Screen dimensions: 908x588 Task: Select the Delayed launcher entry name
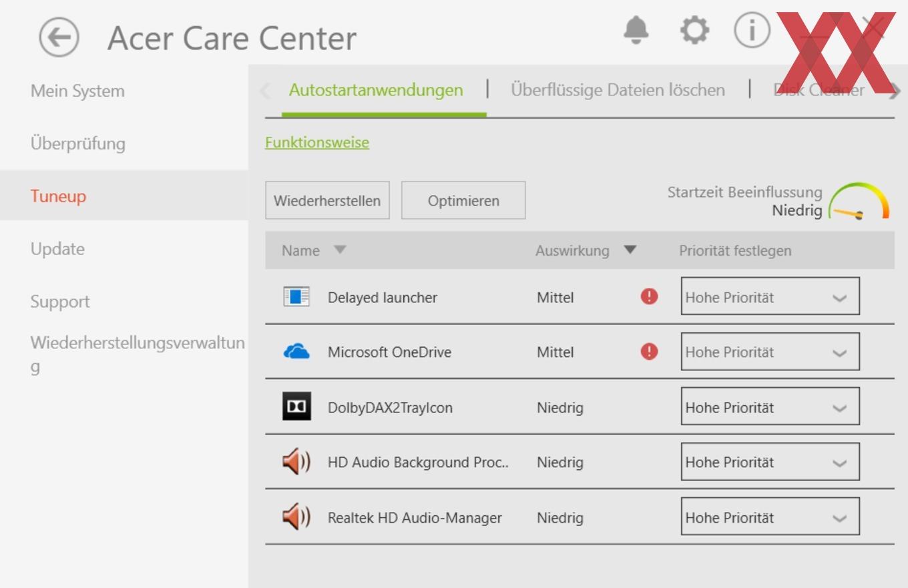point(383,298)
